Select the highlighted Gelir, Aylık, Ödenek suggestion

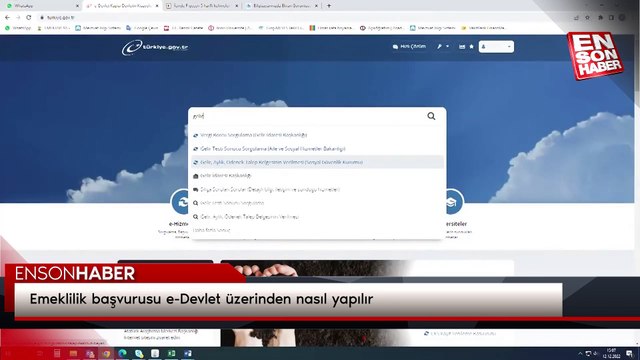(318, 162)
